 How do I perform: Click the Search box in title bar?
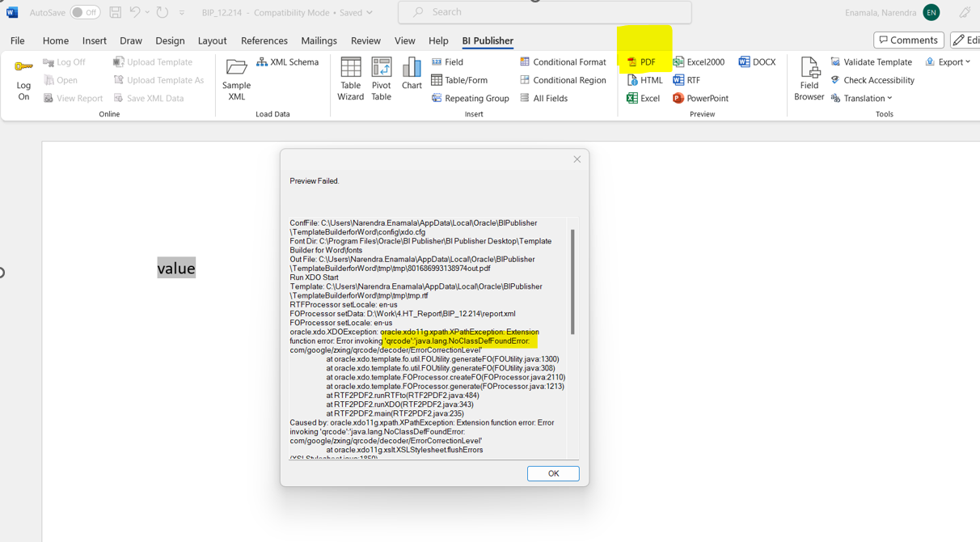point(545,12)
